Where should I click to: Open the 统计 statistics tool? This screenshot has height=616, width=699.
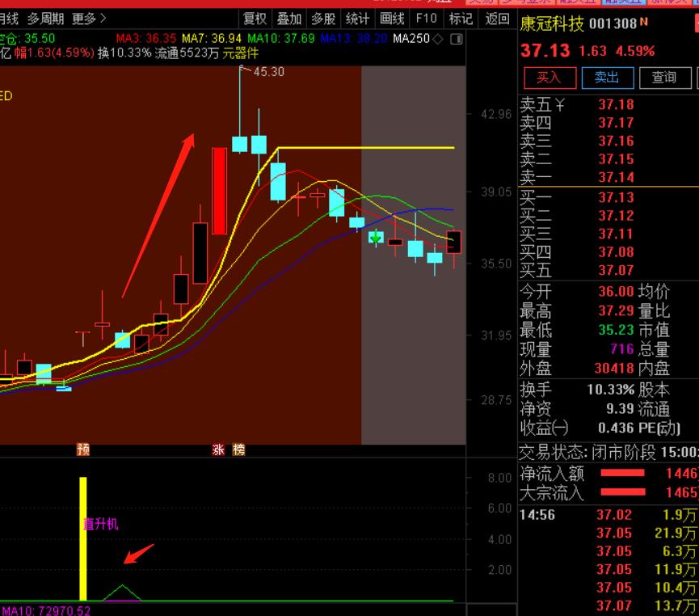pos(357,19)
